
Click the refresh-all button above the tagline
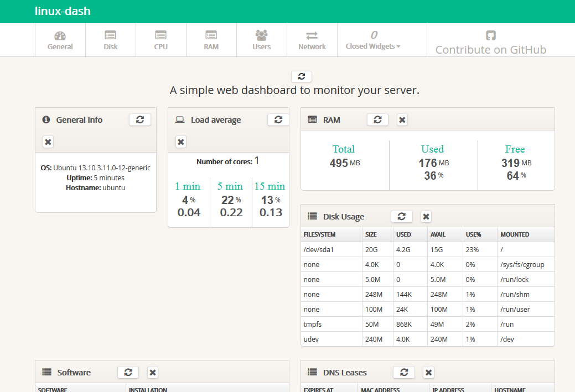[x=301, y=76]
